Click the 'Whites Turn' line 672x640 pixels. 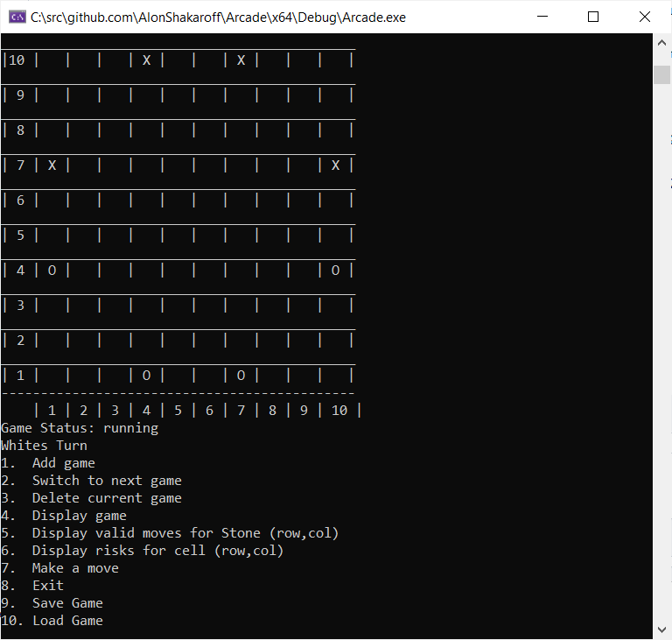44,446
